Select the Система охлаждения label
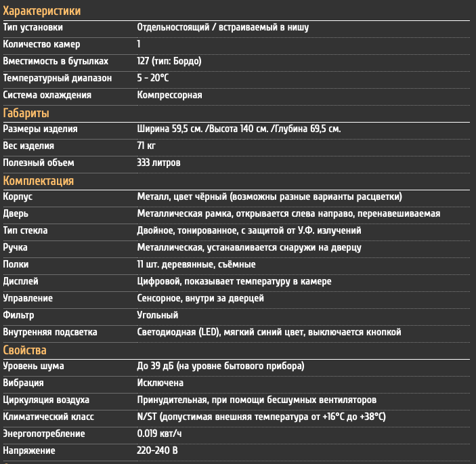 47,95
